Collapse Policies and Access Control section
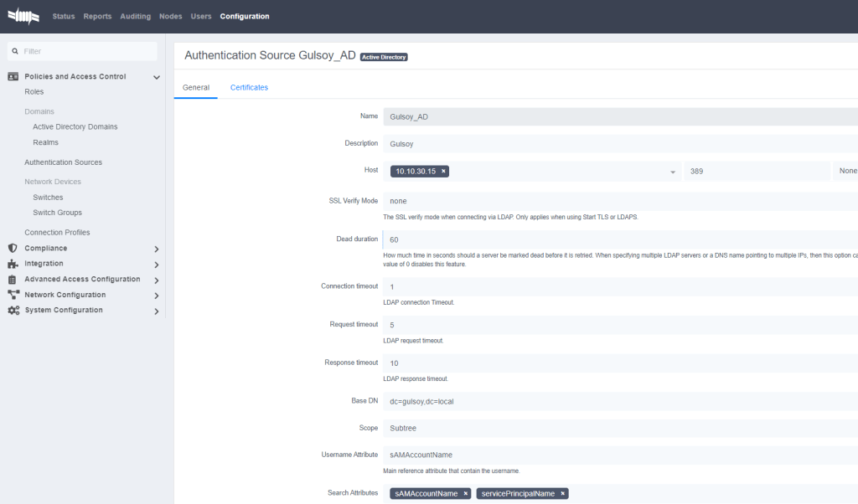The width and height of the screenshot is (858, 504). tap(156, 77)
